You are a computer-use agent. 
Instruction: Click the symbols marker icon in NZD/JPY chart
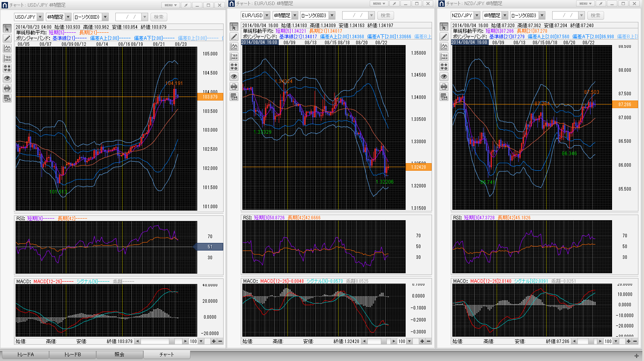click(444, 67)
